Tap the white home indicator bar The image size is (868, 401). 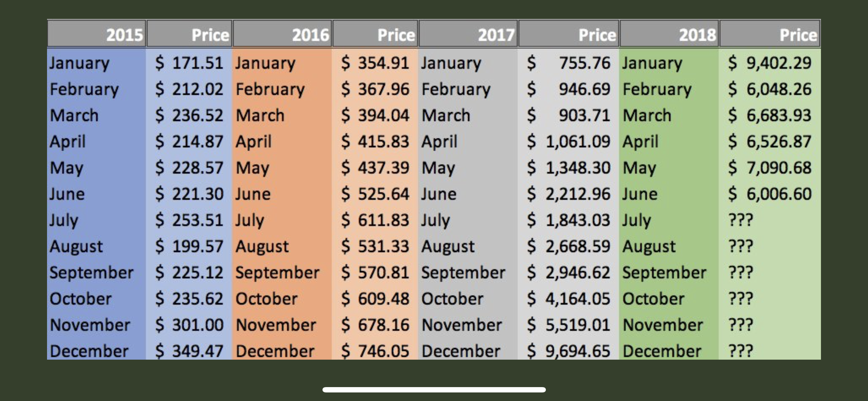tap(434, 390)
